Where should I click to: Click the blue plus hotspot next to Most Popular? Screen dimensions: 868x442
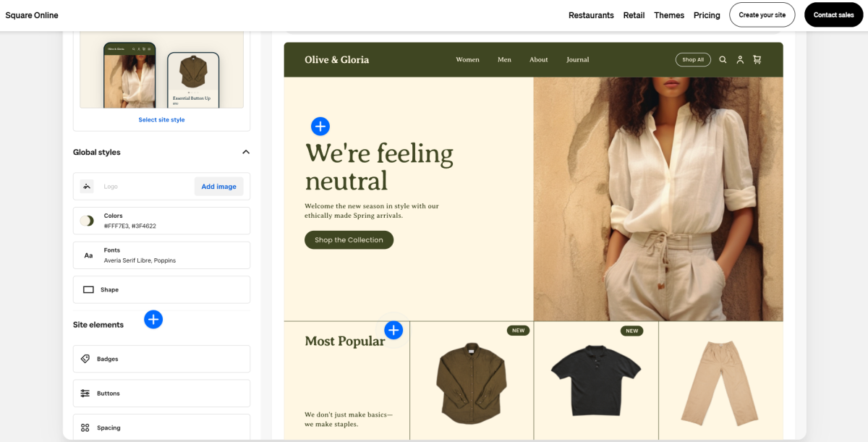[x=393, y=331]
